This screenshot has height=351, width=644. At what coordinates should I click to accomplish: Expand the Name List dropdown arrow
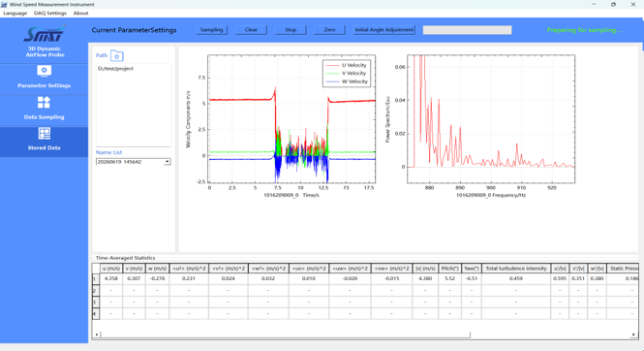(x=168, y=162)
